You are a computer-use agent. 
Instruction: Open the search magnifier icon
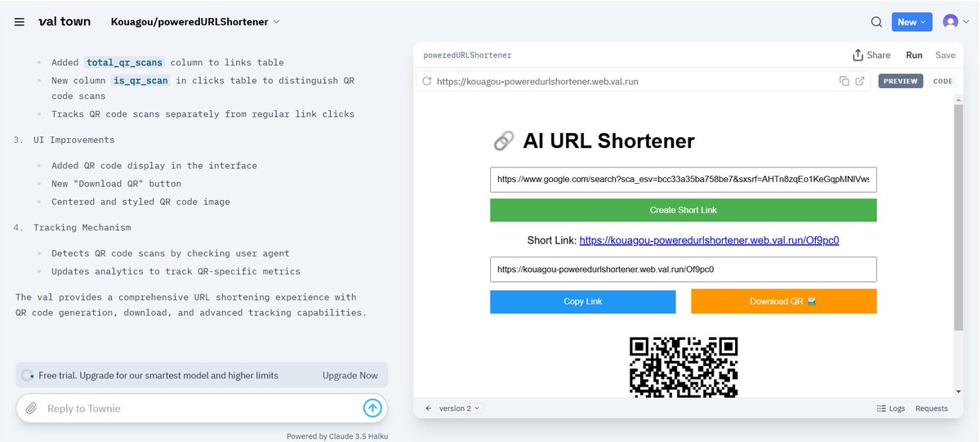pos(876,22)
